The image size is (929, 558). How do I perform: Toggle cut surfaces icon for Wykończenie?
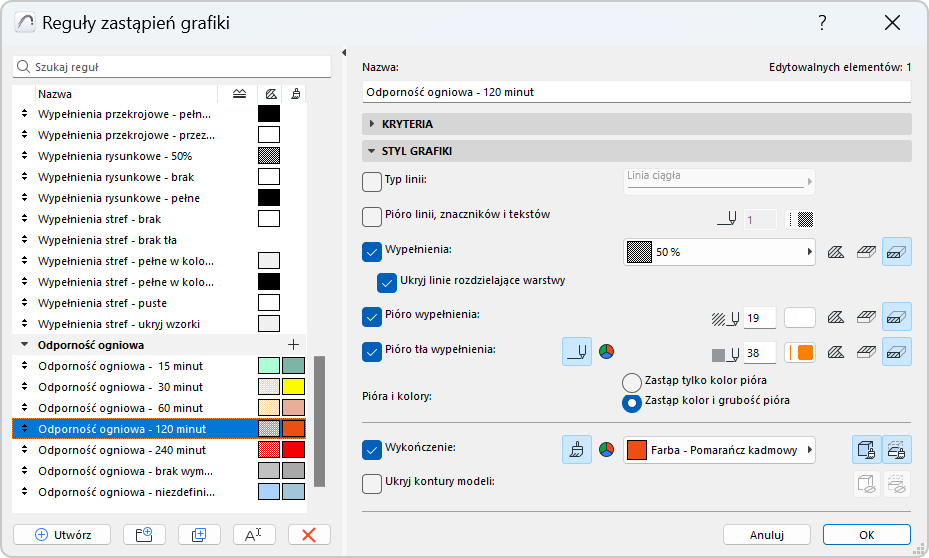(x=867, y=450)
